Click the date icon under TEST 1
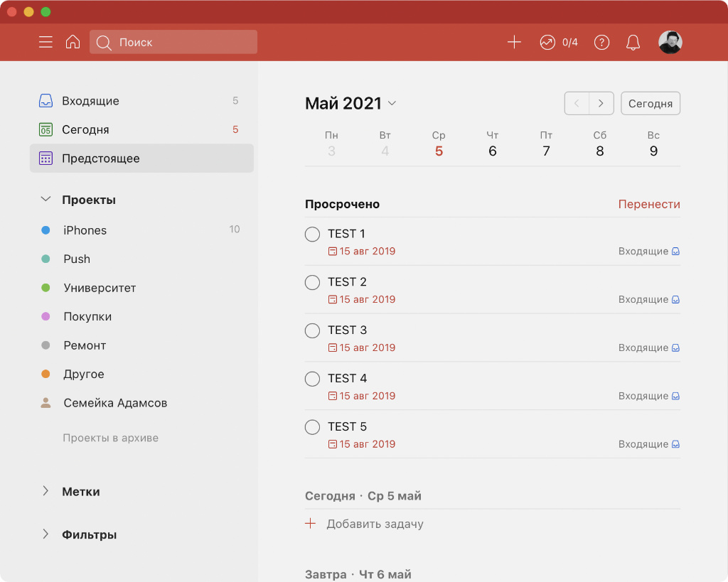The width and height of the screenshot is (728, 582). click(x=333, y=251)
